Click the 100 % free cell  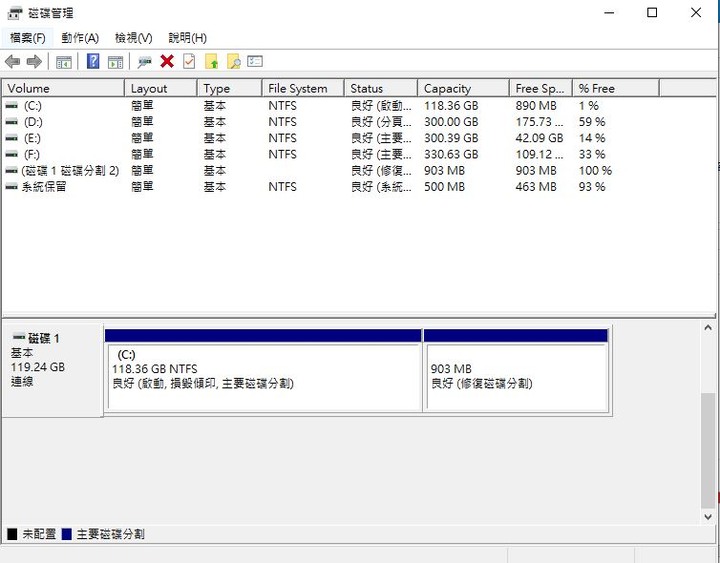point(595,171)
